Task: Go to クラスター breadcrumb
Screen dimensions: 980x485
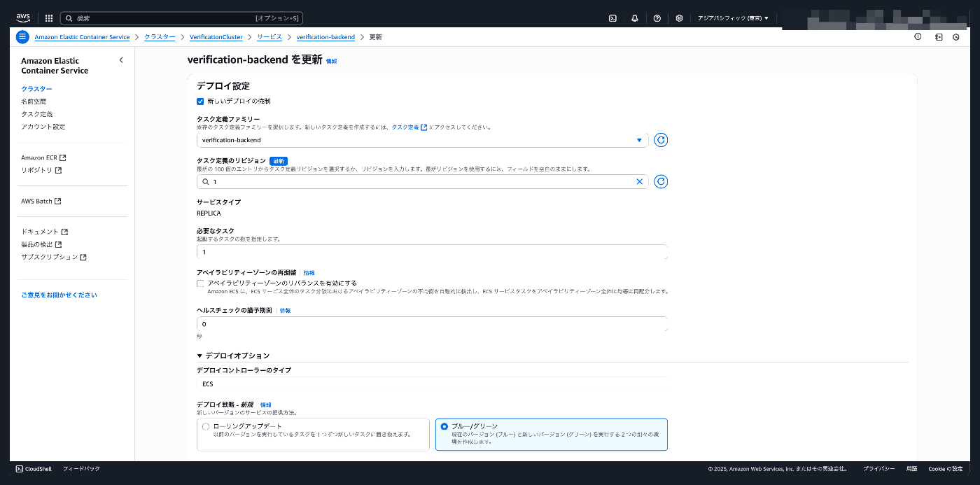Action: [x=160, y=37]
